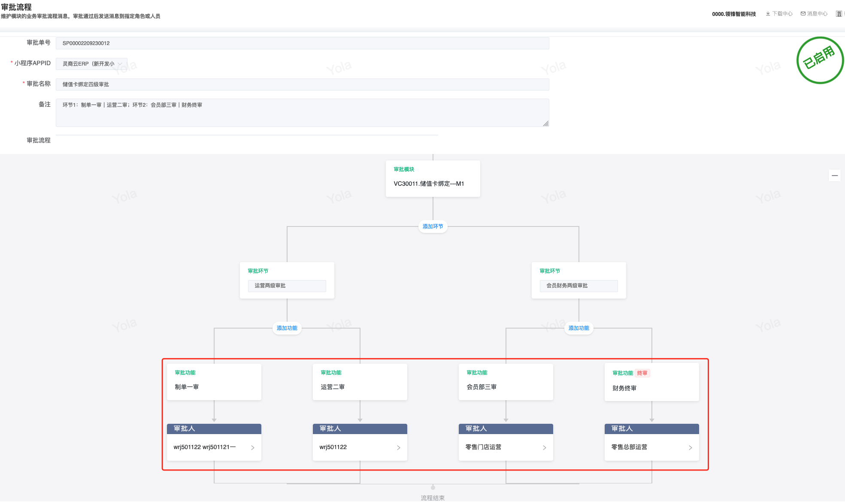The width and height of the screenshot is (845, 504).
Task: Click 添加功能 under 会员财务两级审批
Action: (578, 328)
